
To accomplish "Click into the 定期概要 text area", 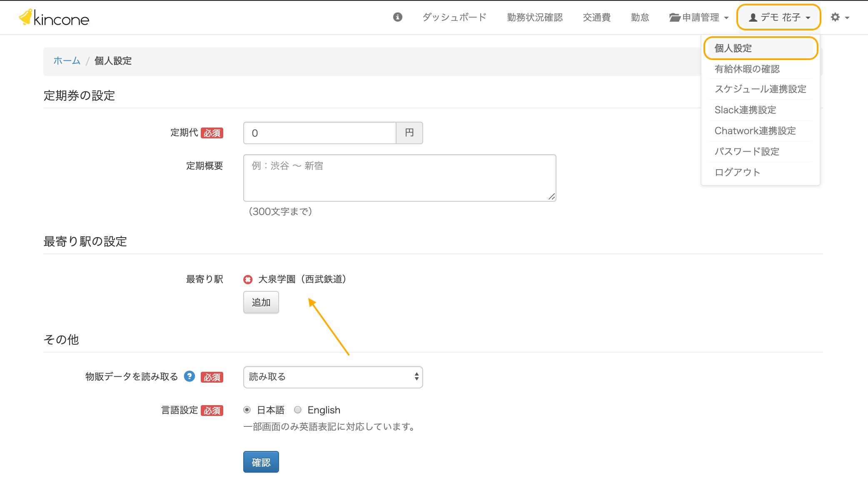I will tap(399, 178).
